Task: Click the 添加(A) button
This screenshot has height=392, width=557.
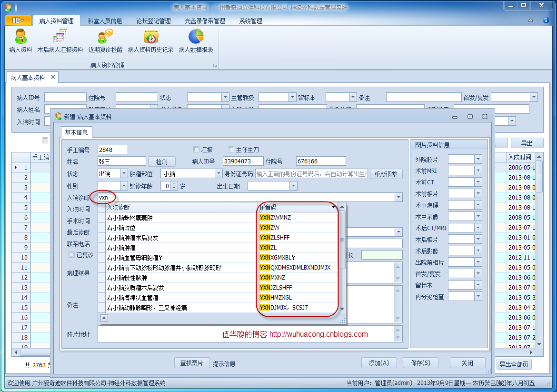Action: pyautogui.click(x=378, y=363)
